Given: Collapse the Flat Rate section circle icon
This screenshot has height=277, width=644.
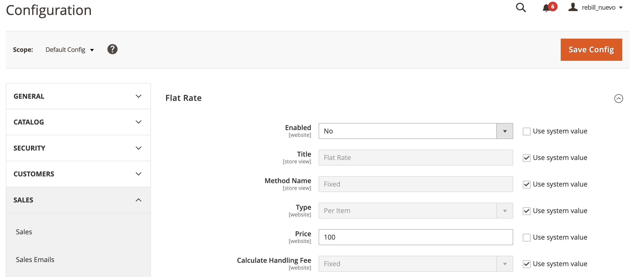Looking at the screenshot, I should [618, 98].
